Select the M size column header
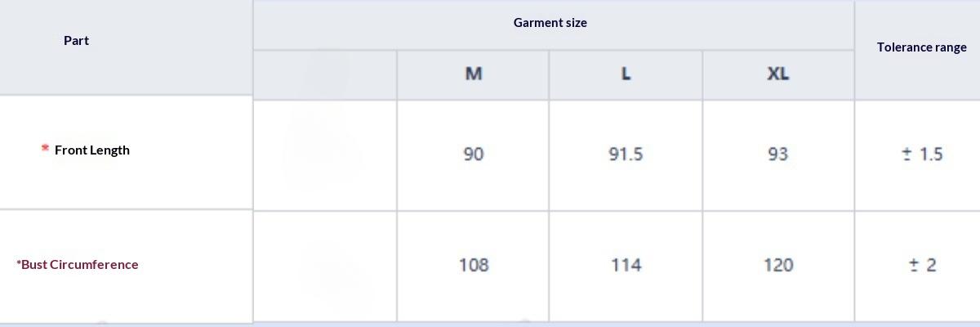 pyautogui.click(x=474, y=74)
